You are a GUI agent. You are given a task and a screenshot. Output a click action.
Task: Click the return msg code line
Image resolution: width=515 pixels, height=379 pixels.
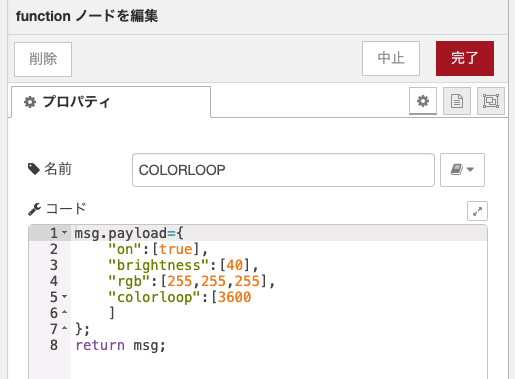click(x=120, y=345)
